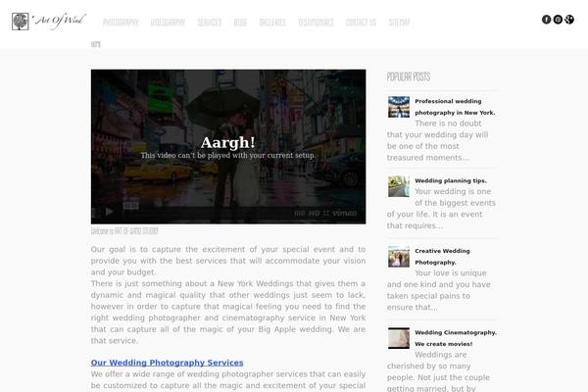Open the Photography menu

pos(121,23)
